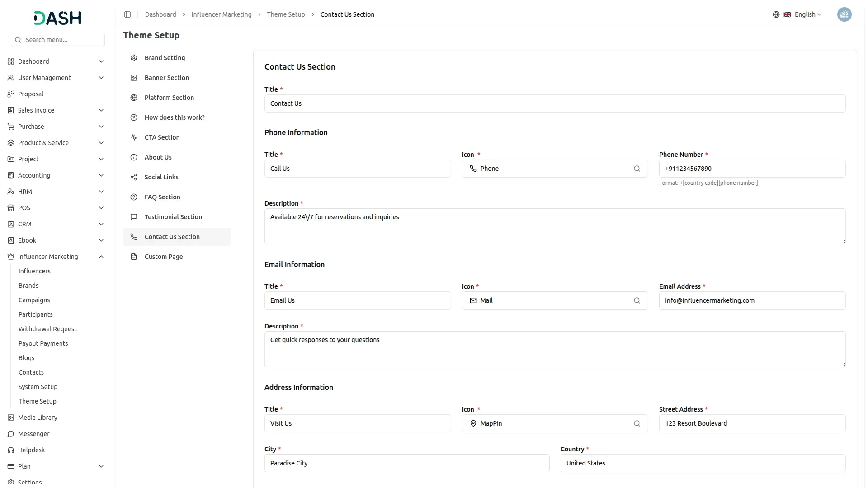Image resolution: width=868 pixels, height=488 pixels.
Task: Open the Social Links tab
Action: (161, 177)
